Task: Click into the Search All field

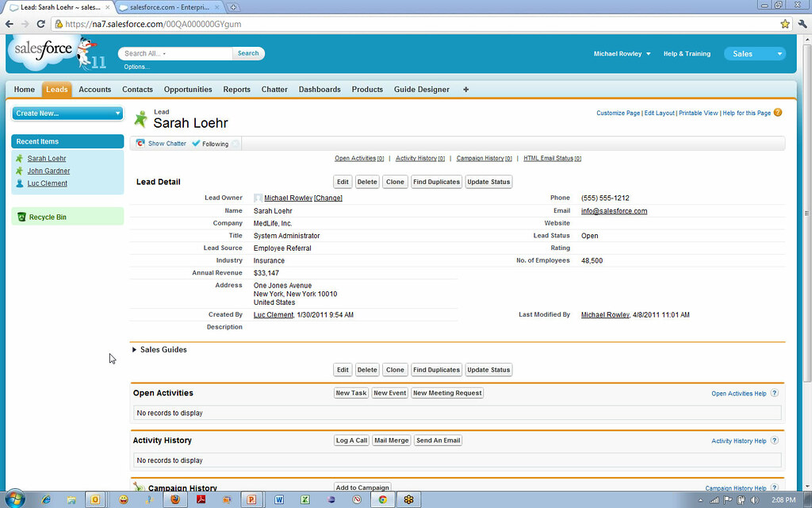Action: click(175, 53)
